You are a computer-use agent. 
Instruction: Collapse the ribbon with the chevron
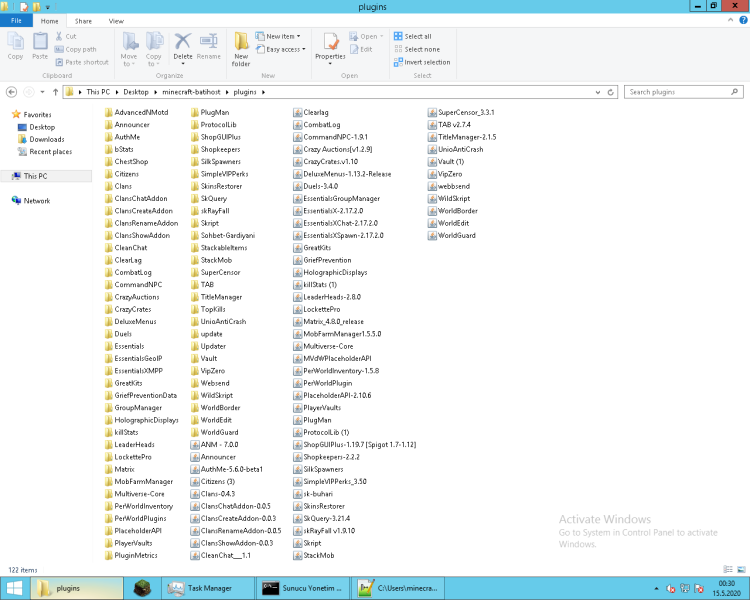(x=730, y=20)
